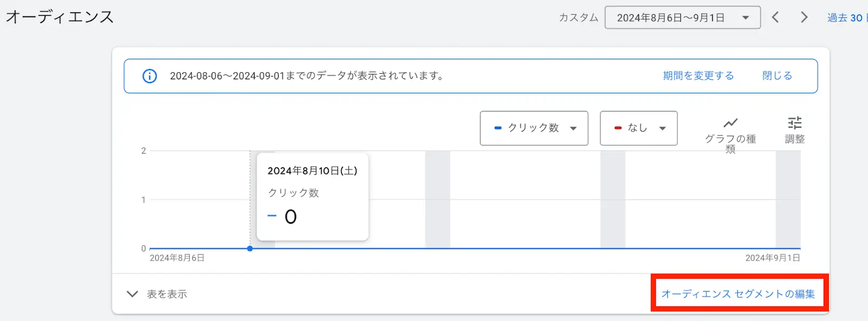Select the グラフの種類 chart type icon

(x=731, y=124)
